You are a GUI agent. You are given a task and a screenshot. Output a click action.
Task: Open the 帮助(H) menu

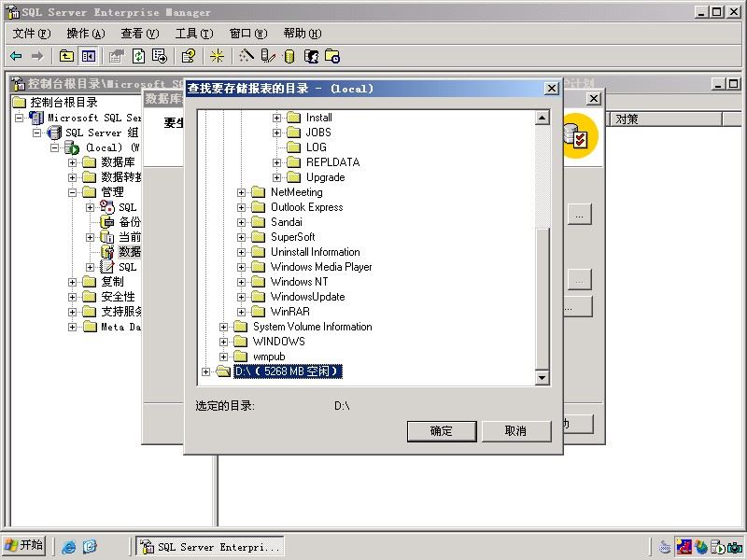point(302,34)
